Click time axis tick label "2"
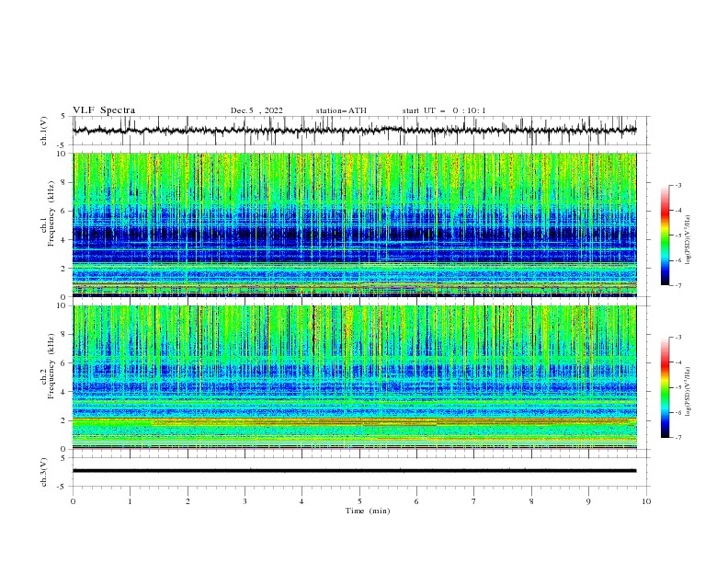This screenshot has width=728, height=563. pos(188,501)
